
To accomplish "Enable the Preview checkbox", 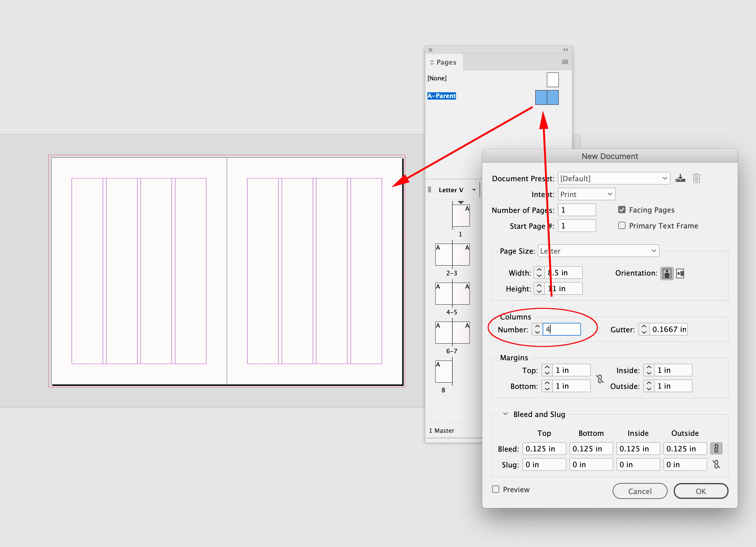I will [496, 489].
